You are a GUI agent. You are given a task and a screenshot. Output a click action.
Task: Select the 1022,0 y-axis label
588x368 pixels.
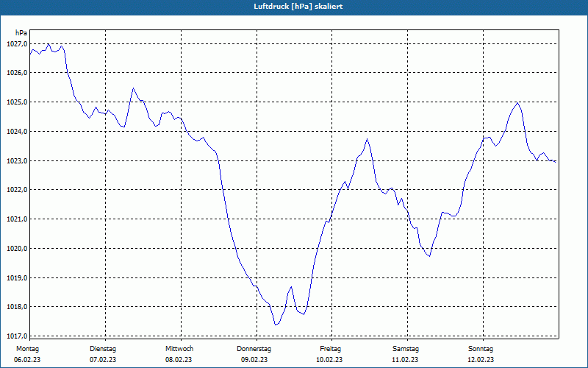click(17, 190)
